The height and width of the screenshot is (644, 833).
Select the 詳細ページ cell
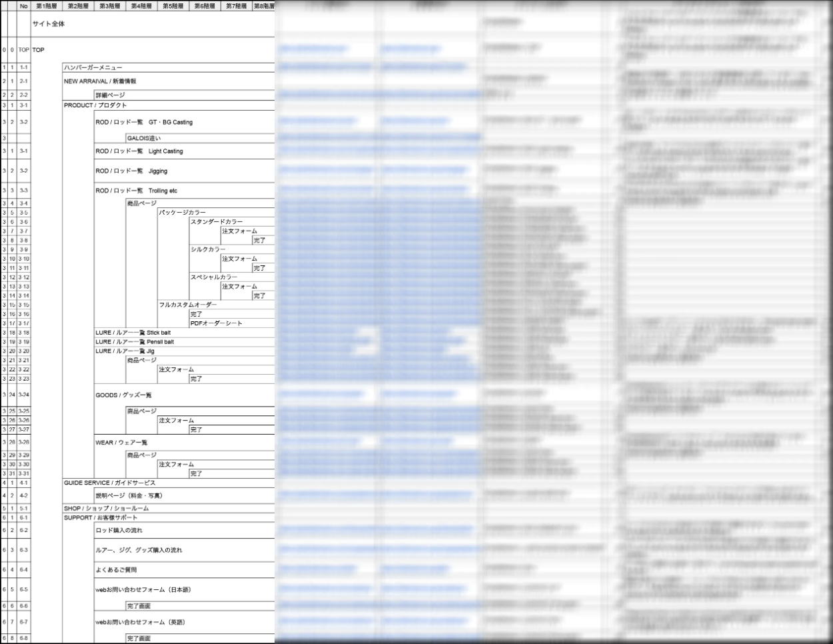coord(185,95)
